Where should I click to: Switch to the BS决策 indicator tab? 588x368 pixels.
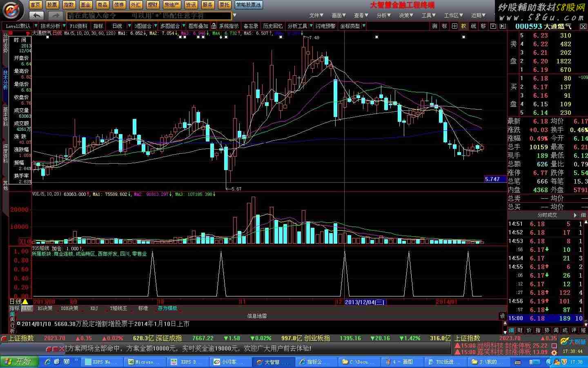point(45,308)
